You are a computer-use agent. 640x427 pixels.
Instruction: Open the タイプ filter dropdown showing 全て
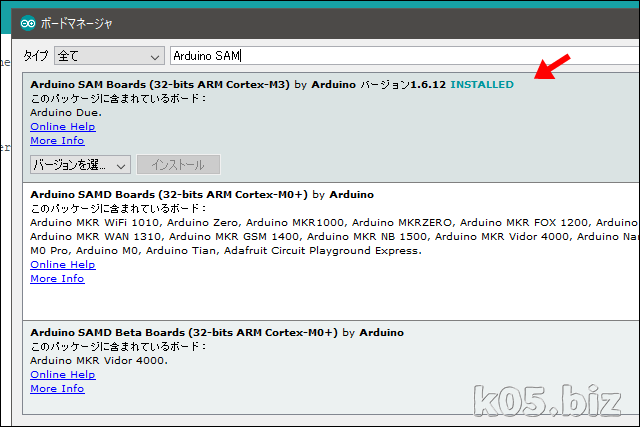(x=109, y=56)
